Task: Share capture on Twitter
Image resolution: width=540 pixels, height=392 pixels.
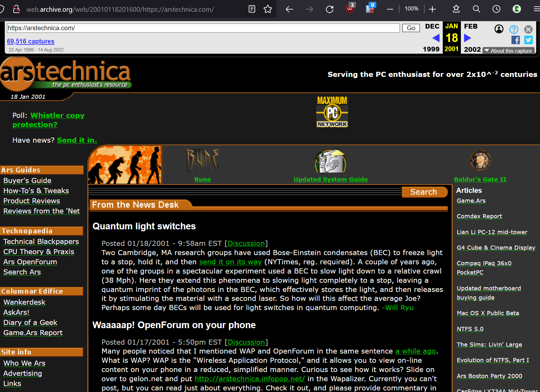Action: pyautogui.click(x=529, y=40)
